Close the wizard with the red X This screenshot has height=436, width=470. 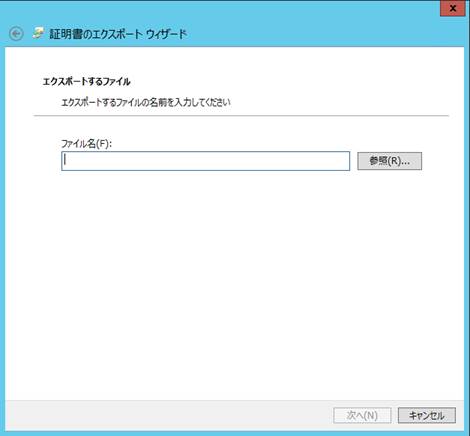point(453,8)
